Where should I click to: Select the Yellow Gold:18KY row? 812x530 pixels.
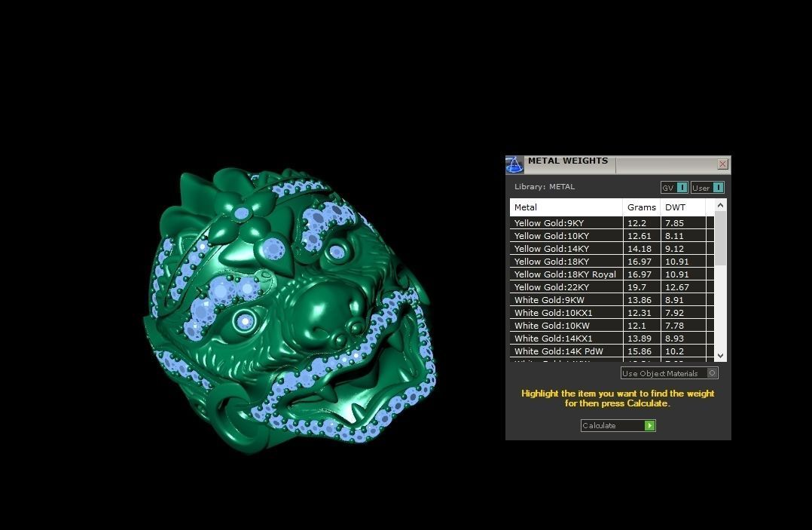pos(612,262)
